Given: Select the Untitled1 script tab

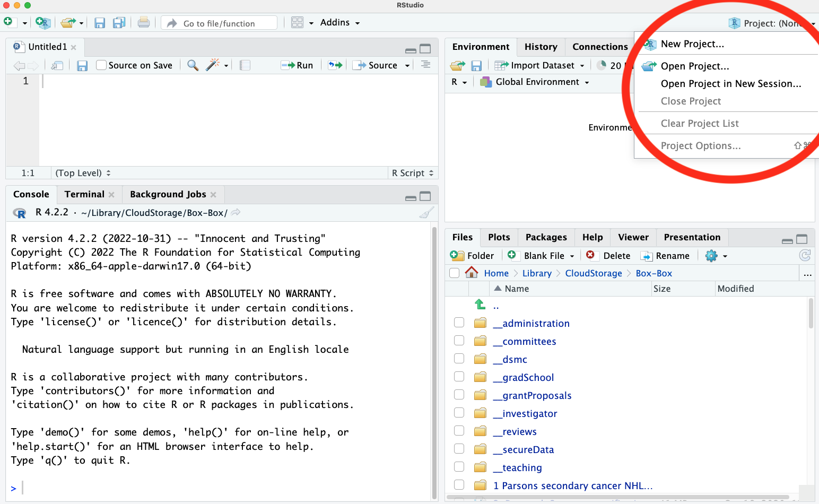Looking at the screenshot, I should point(45,47).
